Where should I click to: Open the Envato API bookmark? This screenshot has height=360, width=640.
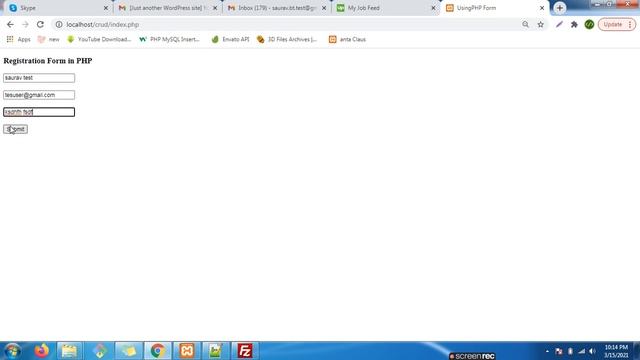pyautogui.click(x=230, y=39)
